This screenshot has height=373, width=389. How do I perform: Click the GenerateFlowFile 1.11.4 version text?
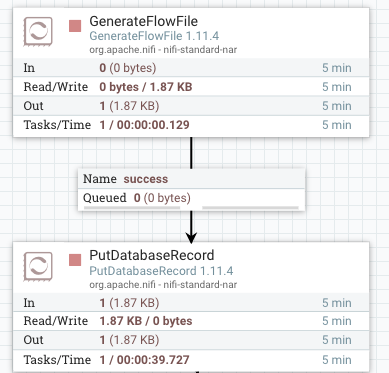pyautogui.click(x=154, y=36)
